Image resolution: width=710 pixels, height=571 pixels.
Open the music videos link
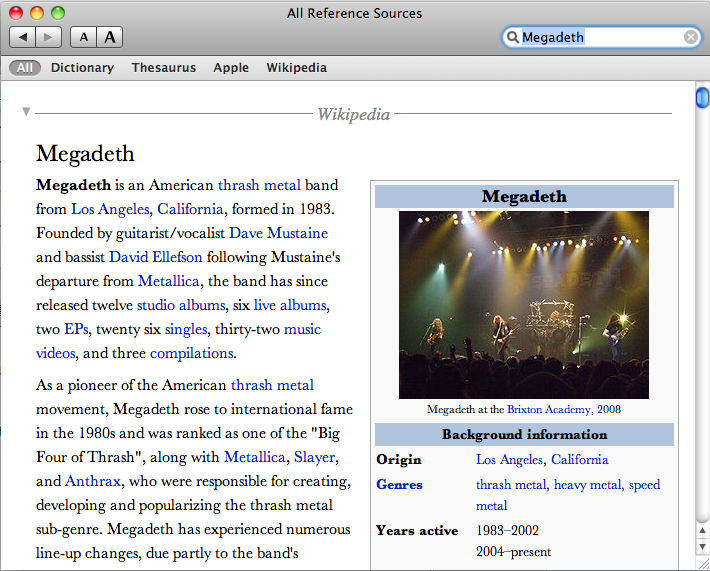(302, 329)
